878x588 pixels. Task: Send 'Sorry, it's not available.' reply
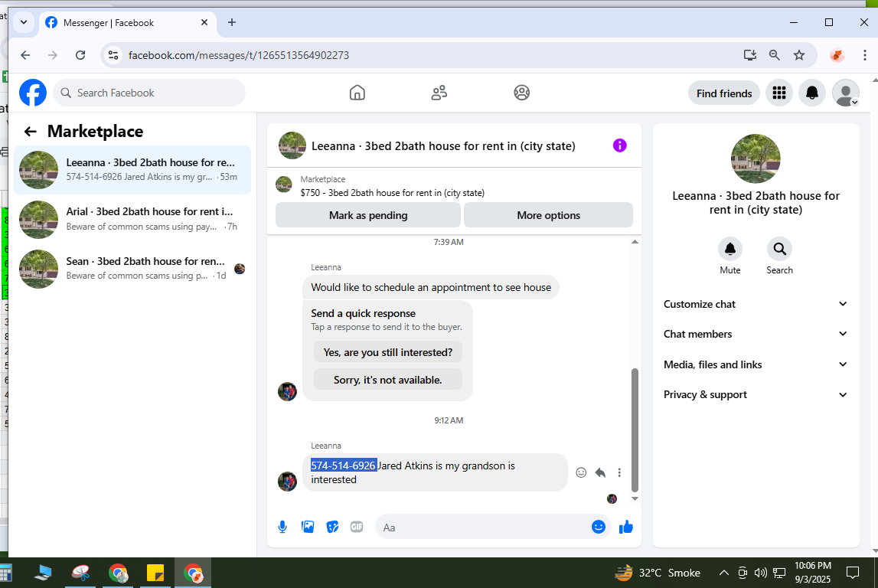click(387, 380)
